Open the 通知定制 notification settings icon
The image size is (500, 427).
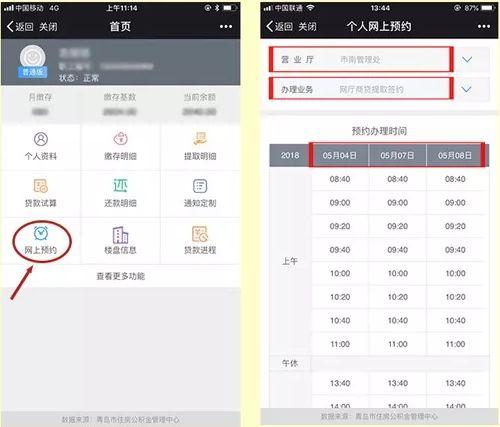click(200, 186)
